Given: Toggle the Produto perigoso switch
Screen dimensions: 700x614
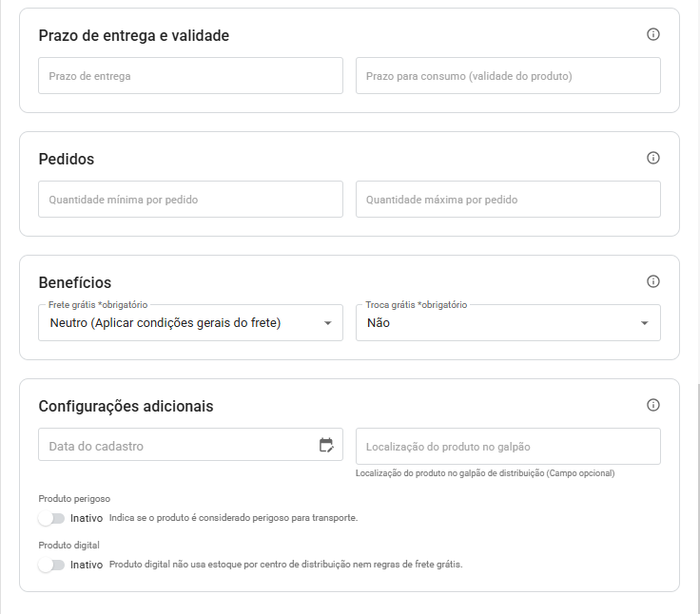Looking at the screenshot, I should coord(51,518).
